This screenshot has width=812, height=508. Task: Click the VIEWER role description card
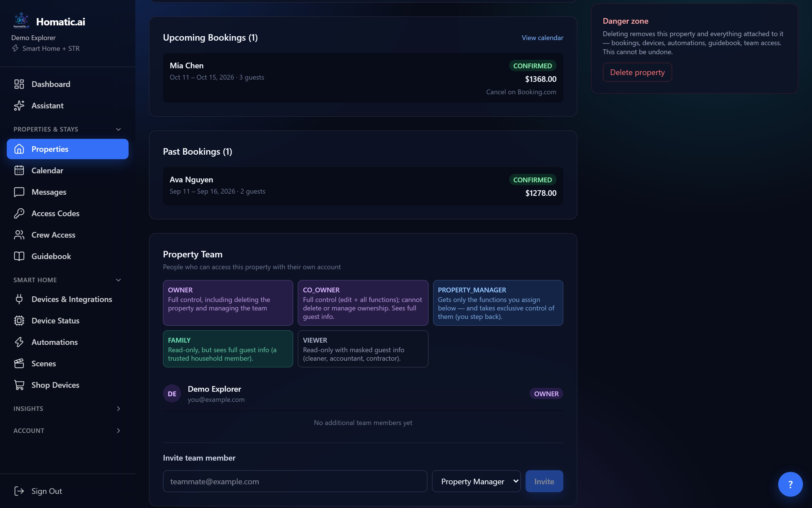pyautogui.click(x=363, y=349)
